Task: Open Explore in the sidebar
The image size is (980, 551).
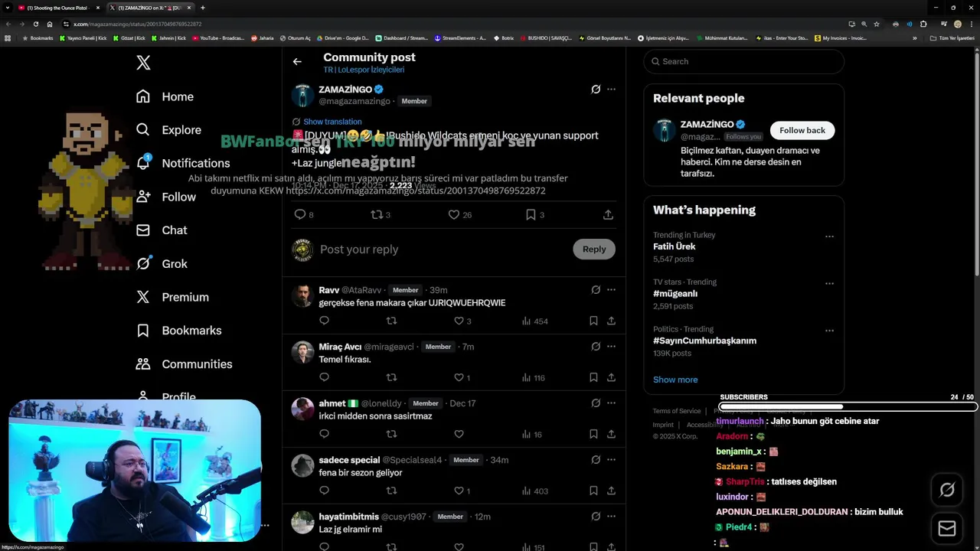Action: click(168, 130)
